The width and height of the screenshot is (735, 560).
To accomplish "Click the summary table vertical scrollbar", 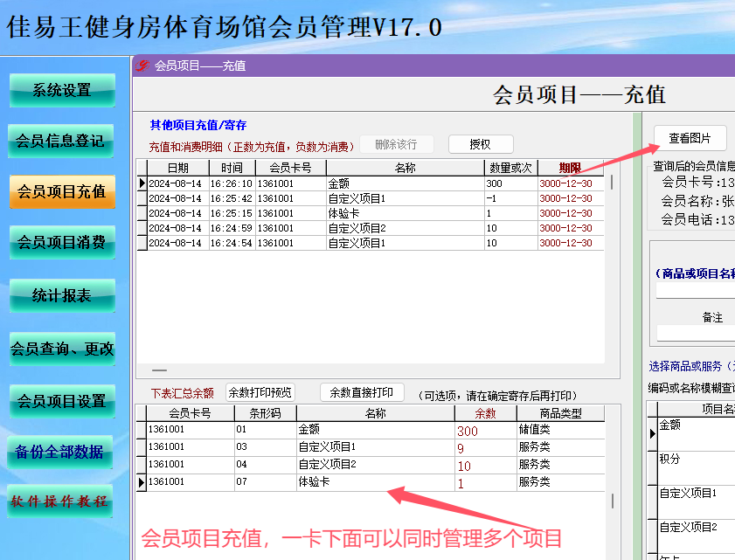I will click(x=613, y=501).
